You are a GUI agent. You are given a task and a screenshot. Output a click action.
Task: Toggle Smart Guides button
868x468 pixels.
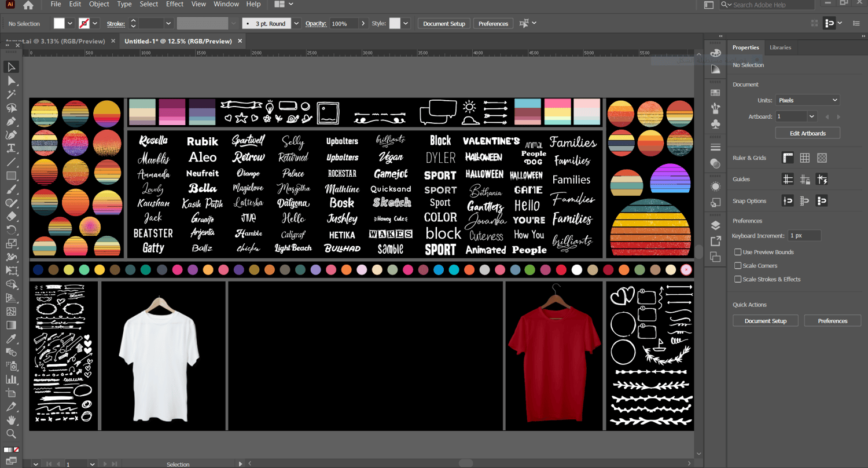(x=822, y=180)
